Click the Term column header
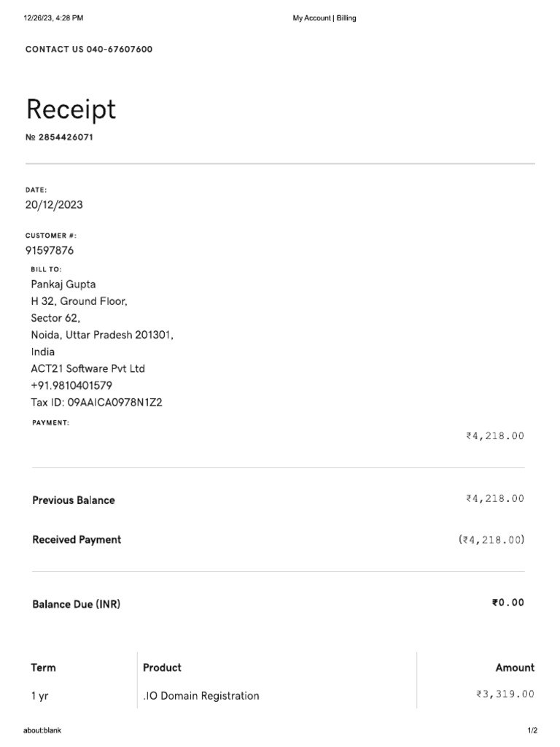The image size is (560, 747). point(43,667)
